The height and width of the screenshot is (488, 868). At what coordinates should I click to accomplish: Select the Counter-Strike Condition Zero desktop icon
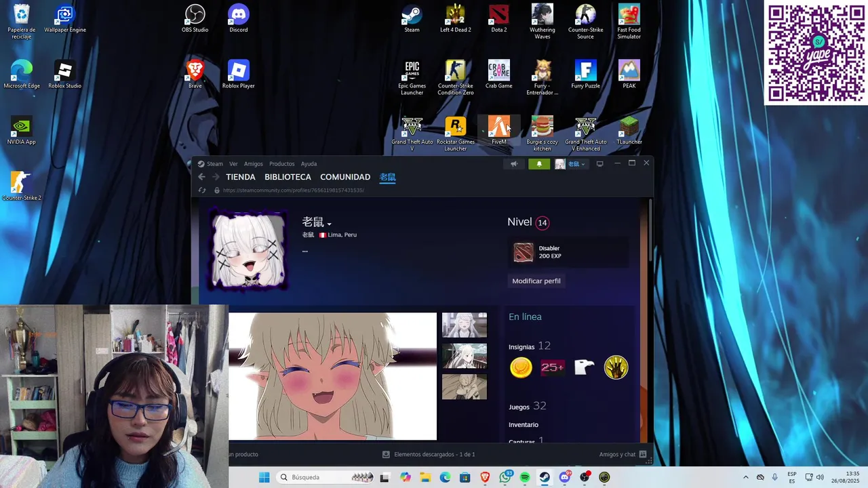click(456, 78)
